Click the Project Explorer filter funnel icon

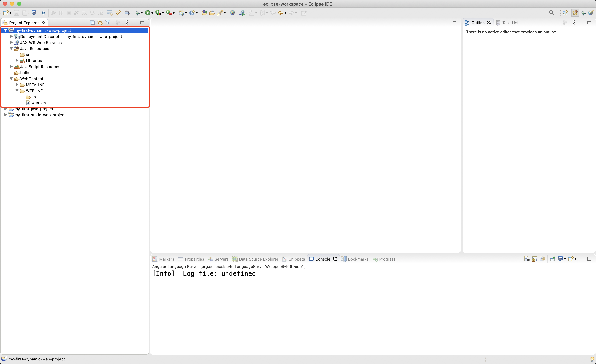(108, 23)
